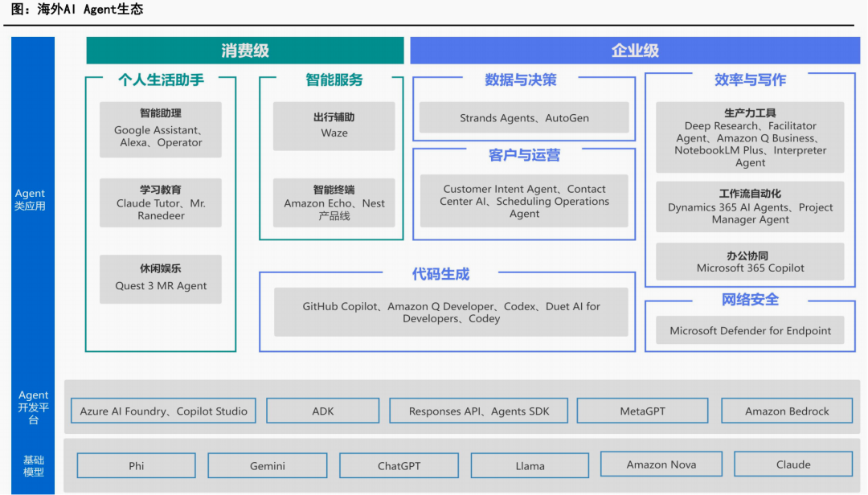Screen dimensions: 868x495
Task: Click the MetaGPT platform box
Action: [x=642, y=411]
